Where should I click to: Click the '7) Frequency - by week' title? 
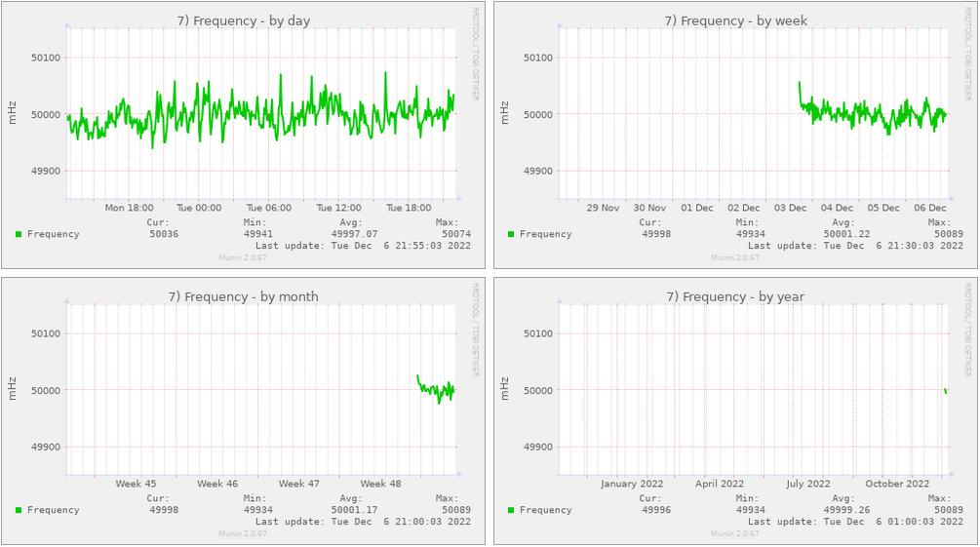click(x=735, y=20)
